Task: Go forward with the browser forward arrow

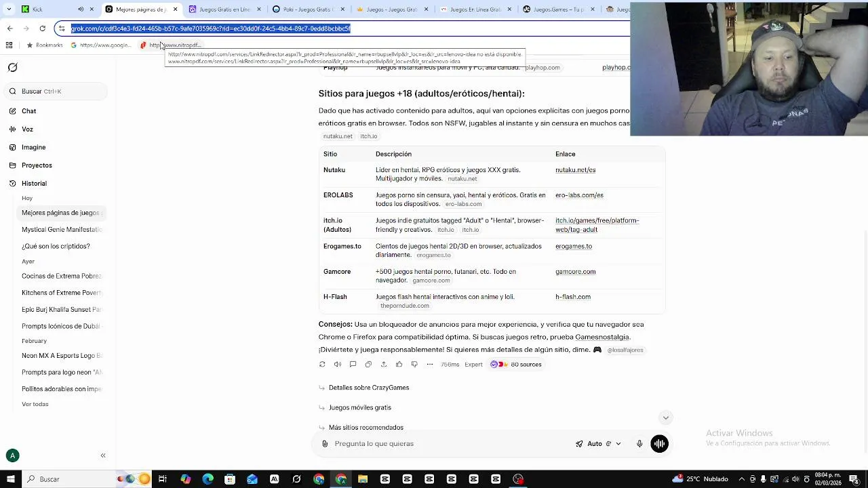Action: point(26,28)
